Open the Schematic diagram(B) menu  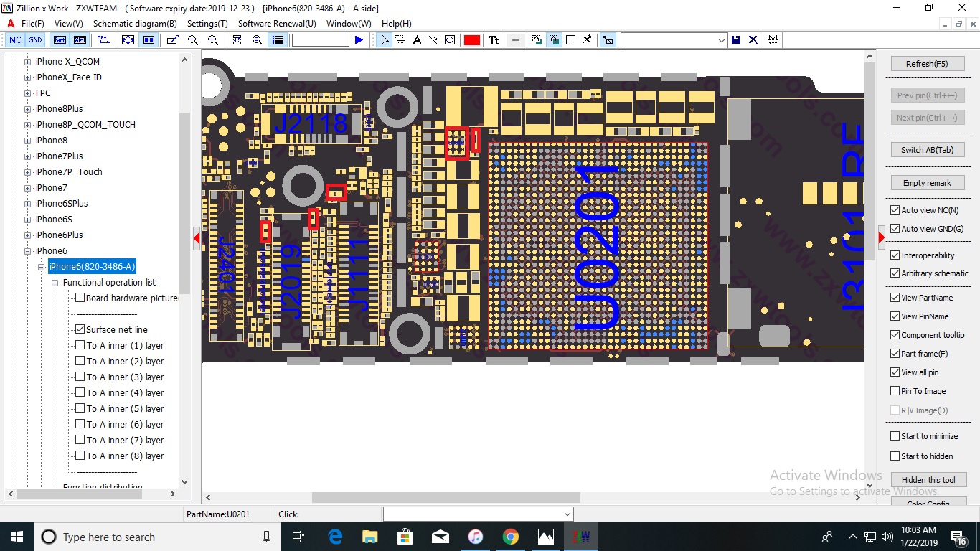click(x=135, y=24)
